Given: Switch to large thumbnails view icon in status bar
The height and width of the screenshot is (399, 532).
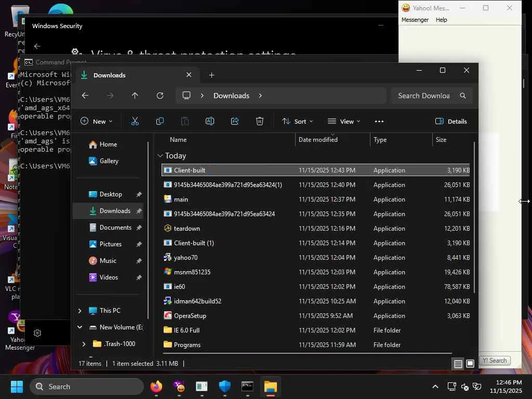Looking at the screenshot, I should [470, 364].
